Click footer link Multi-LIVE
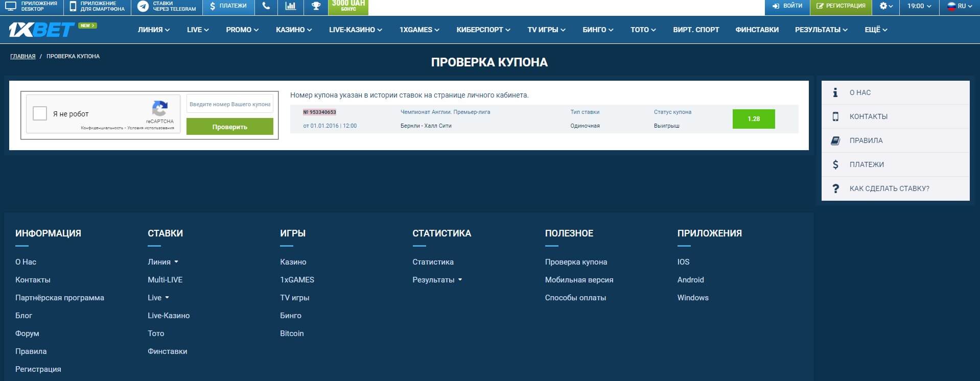This screenshot has width=980, height=381. click(165, 280)
